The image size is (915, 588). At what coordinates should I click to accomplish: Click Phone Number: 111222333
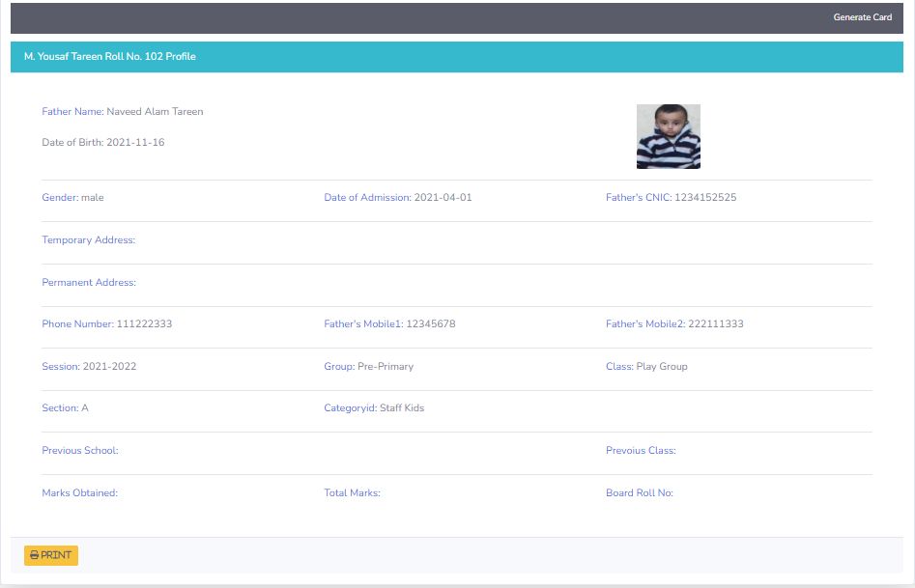(107, 324)
